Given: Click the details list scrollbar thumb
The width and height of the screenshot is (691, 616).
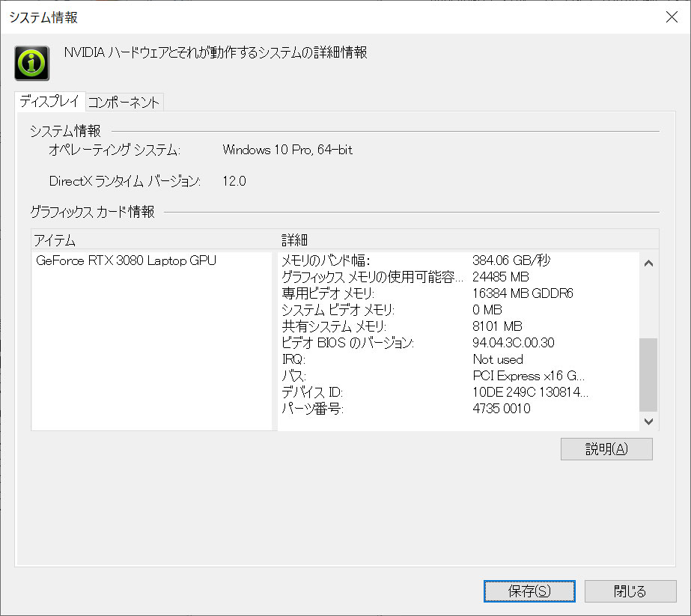Looking at the screenshot, I should [x=648, y=374].
